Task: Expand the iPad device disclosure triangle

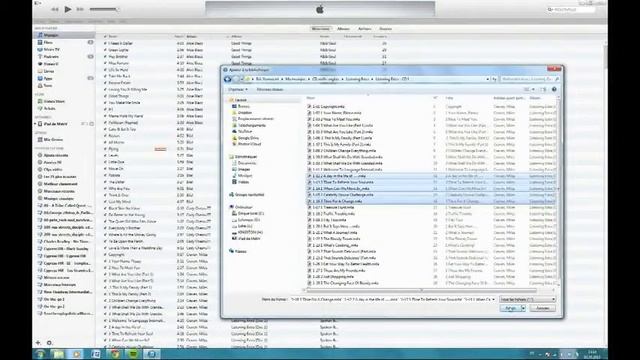Action: pyautogui.click(x=36, y=124)
